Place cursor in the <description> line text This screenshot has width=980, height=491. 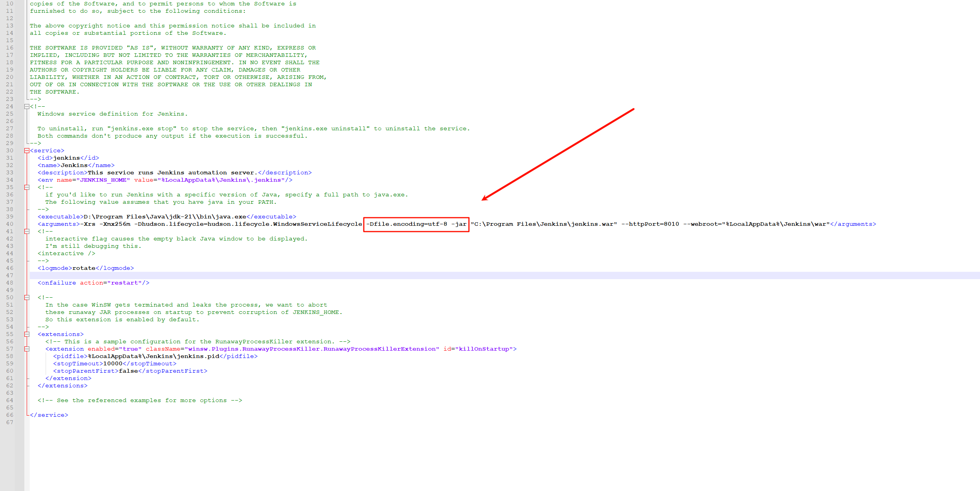[172, 173]
